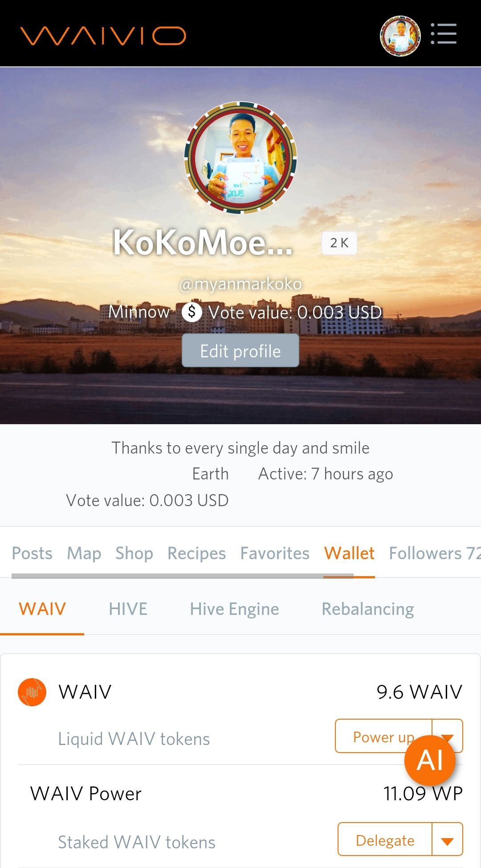This screenshot has width=481, height=868.
Task: Open the hamburger menu icon
Action: (444, 34)
